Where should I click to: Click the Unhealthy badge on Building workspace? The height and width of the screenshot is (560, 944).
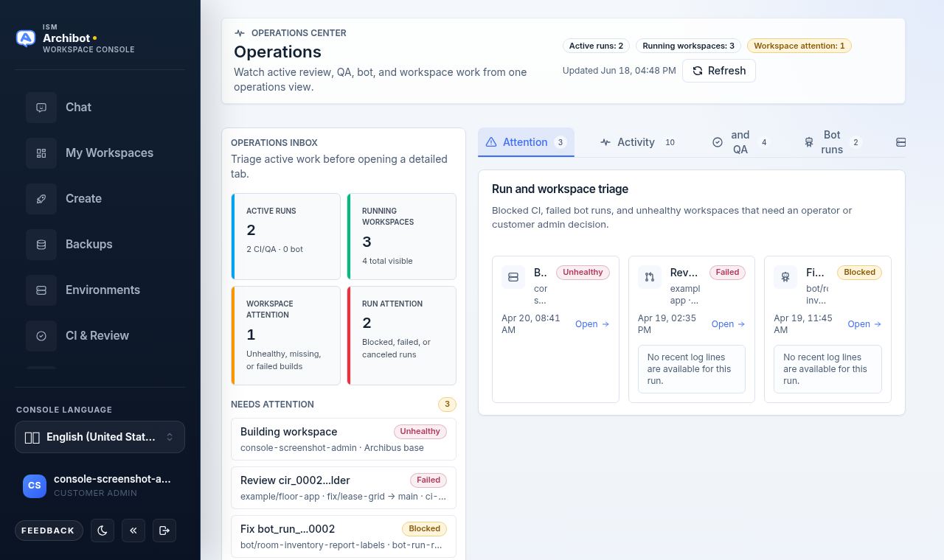(x=420, y=432)
